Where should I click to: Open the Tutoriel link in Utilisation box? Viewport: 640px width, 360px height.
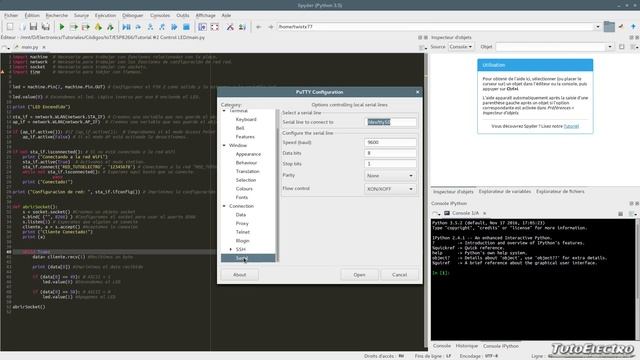(571, 126)
